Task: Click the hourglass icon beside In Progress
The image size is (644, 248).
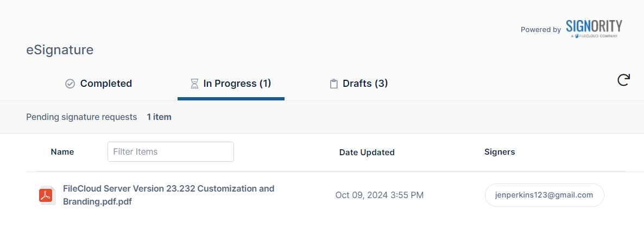Action: (194, 84)
